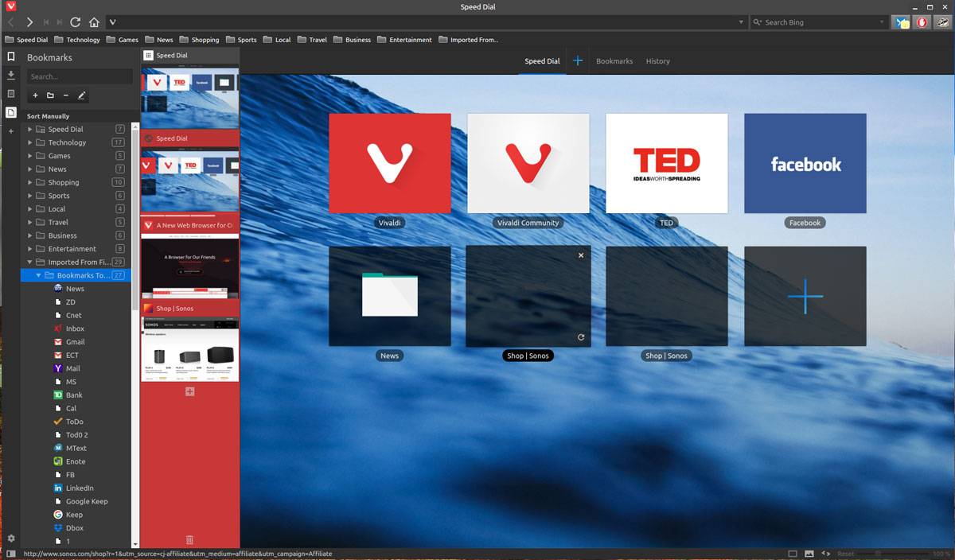Remove the hovered Shop | Sonos dial

(581, 255)
